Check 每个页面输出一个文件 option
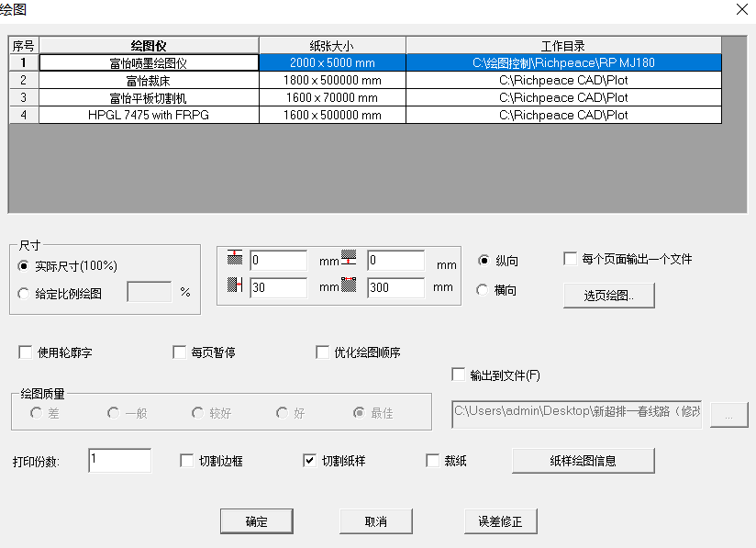The width and height of the screenshot is (756, 548). 571,260
